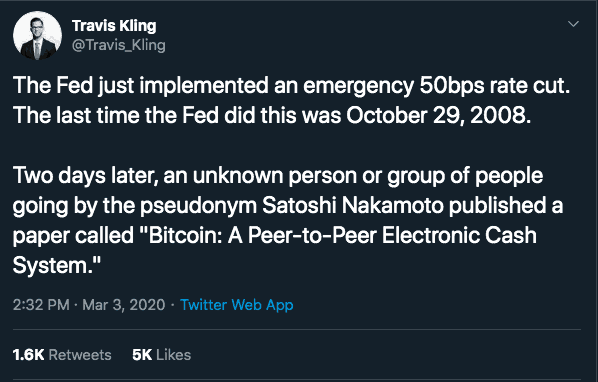Click the word Retweets below the tweet
The width and height of the screenshot is (598, 382).
pos(80,355)
